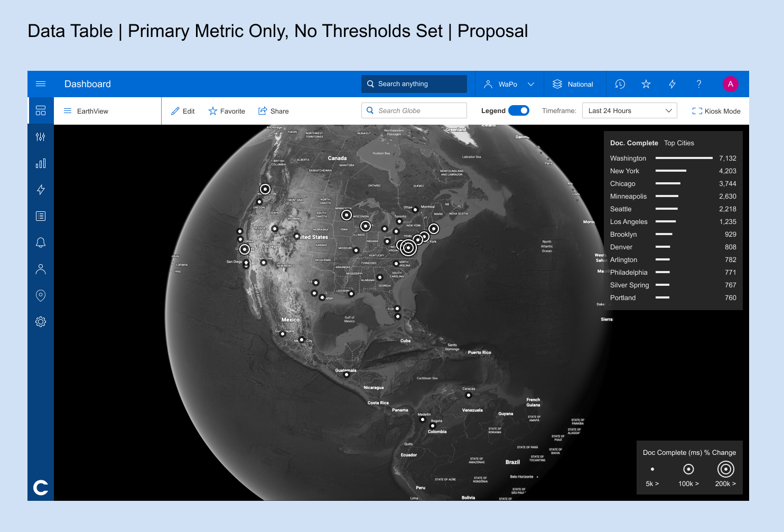The height and width of the screenshot is (532, 784).
Task: Expand the Last 24 Hours timeframe dropdown
Action: pos(629,110)
